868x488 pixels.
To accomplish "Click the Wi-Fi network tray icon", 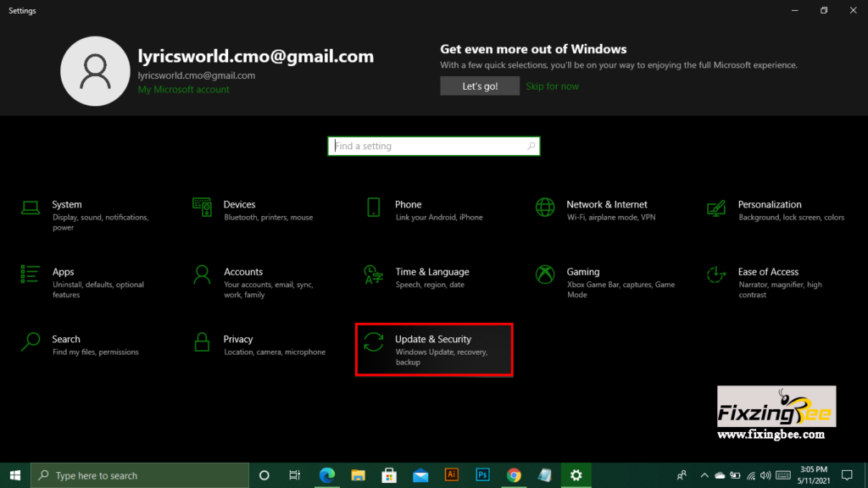I will pyautogui.click(x=751, y=475).
